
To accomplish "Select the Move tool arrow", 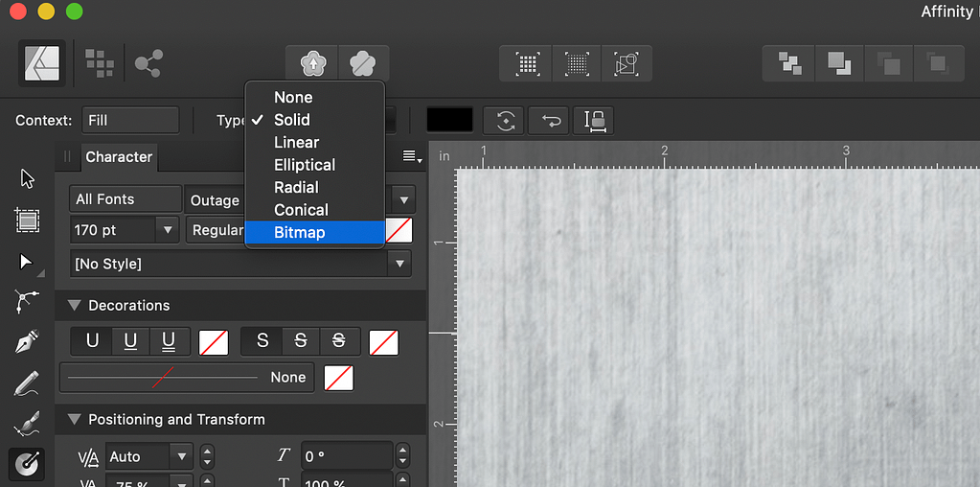I will (27, 179).
